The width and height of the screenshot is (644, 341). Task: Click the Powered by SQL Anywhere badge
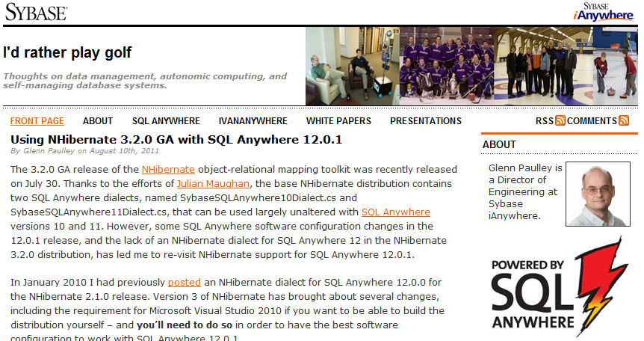click(x=560, y=286)
